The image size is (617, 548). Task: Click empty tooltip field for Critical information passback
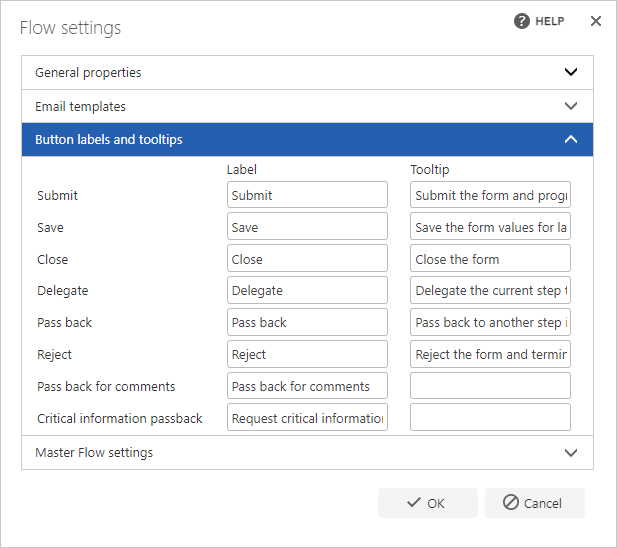(x=490, y=417)
